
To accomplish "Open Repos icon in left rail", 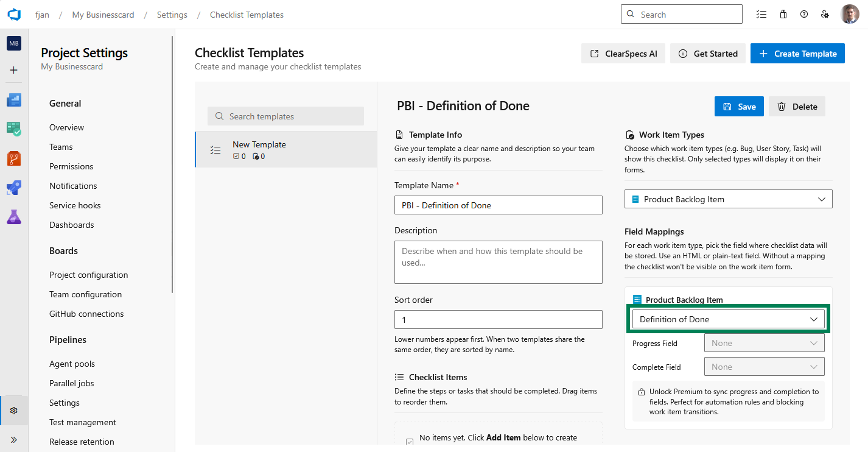I will tap(14, 158).
